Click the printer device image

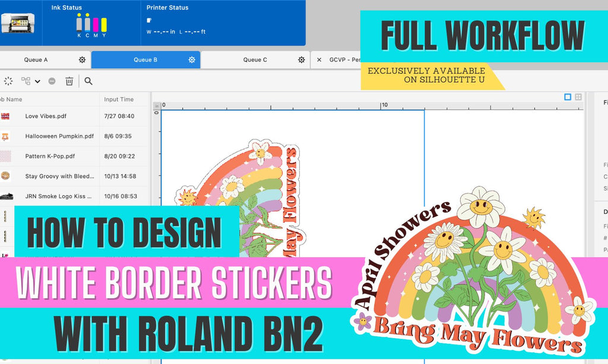[x=17, y=23]
